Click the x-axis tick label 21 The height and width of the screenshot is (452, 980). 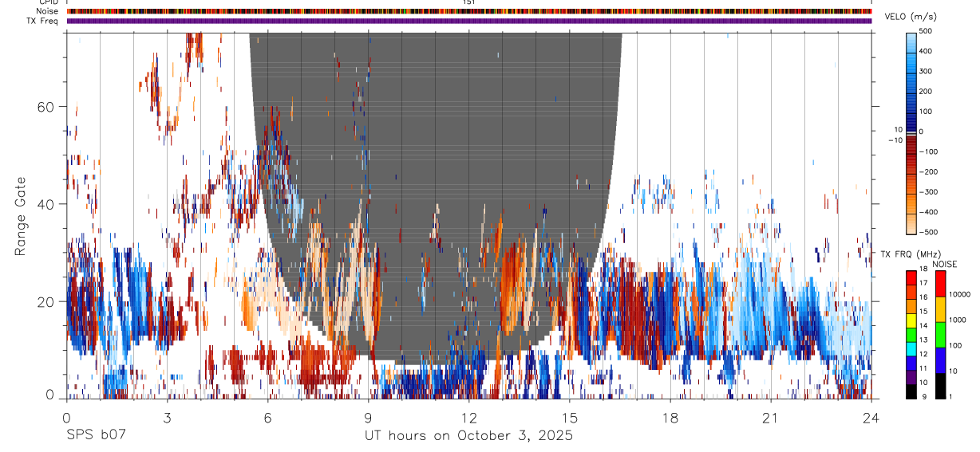click(771, 417)
